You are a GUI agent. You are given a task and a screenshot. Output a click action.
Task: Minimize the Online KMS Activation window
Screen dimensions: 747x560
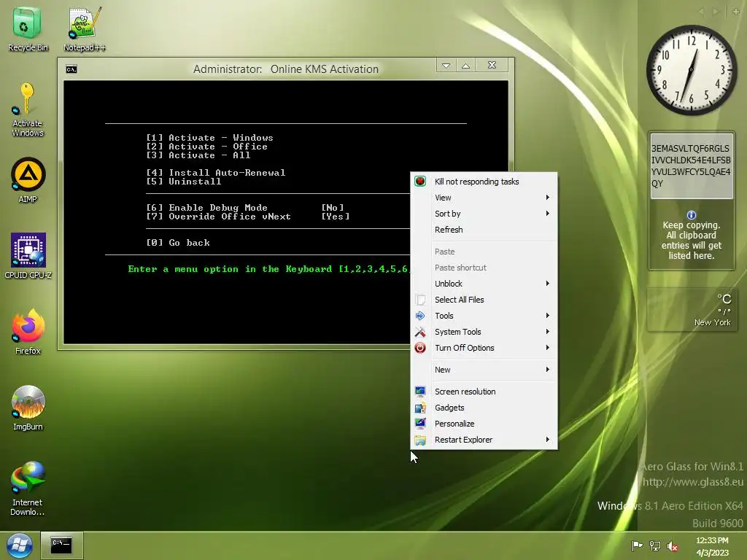446,65
